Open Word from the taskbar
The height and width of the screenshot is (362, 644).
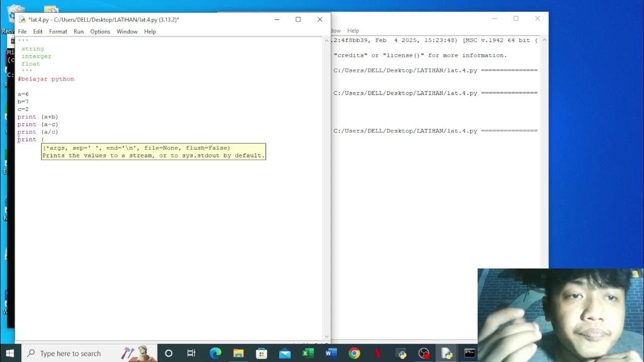[331, 353]
